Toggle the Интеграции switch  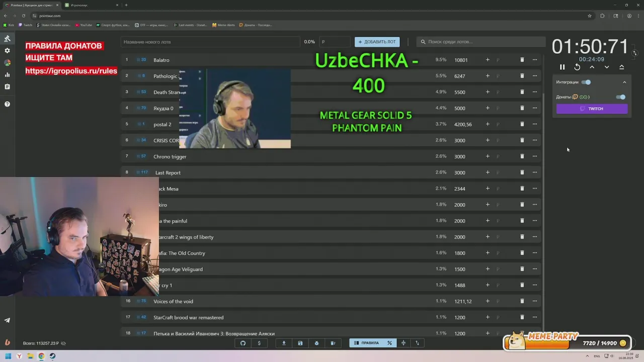(x=586, y=82)
